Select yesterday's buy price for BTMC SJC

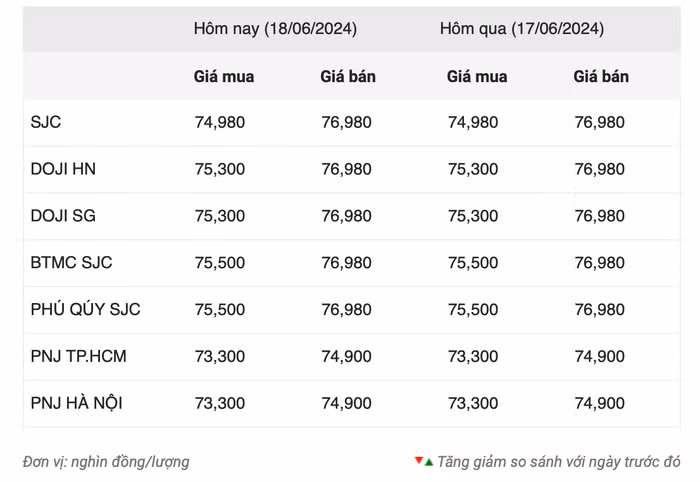473,263
